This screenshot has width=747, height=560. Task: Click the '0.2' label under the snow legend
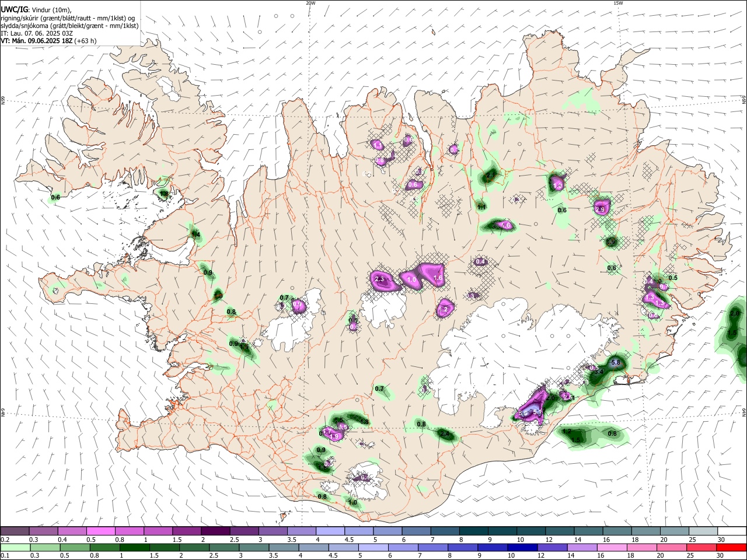5,539
